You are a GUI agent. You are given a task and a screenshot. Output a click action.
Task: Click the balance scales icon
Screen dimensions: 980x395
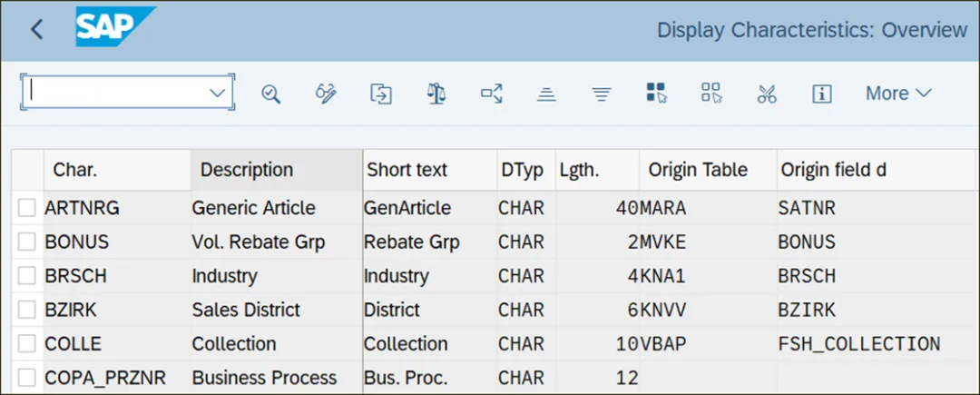[x=436, y=94]
